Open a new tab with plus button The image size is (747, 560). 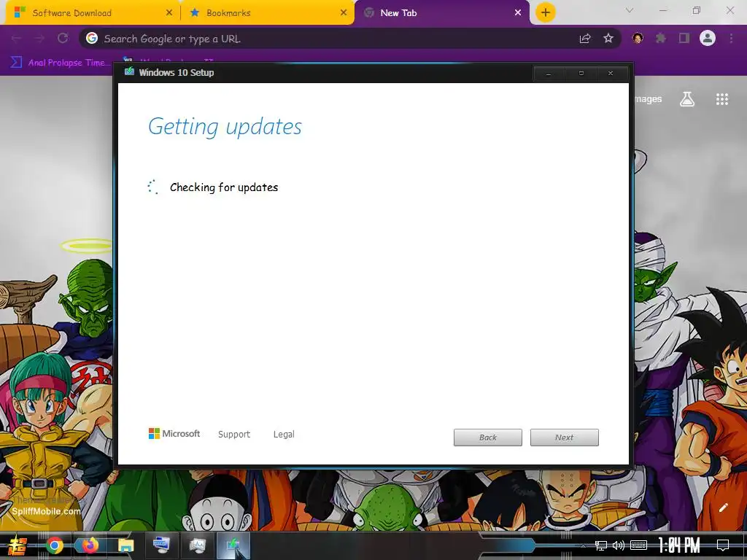pyautogui.click(x=546, y=13)
